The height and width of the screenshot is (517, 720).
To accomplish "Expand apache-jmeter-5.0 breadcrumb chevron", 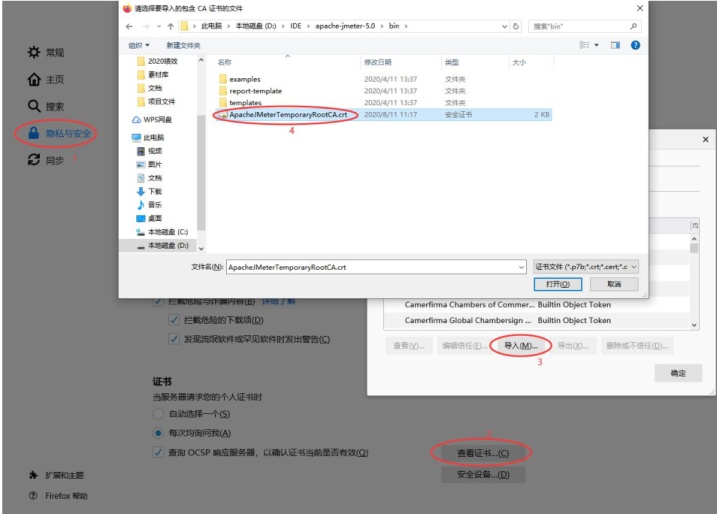I will 382,26.
